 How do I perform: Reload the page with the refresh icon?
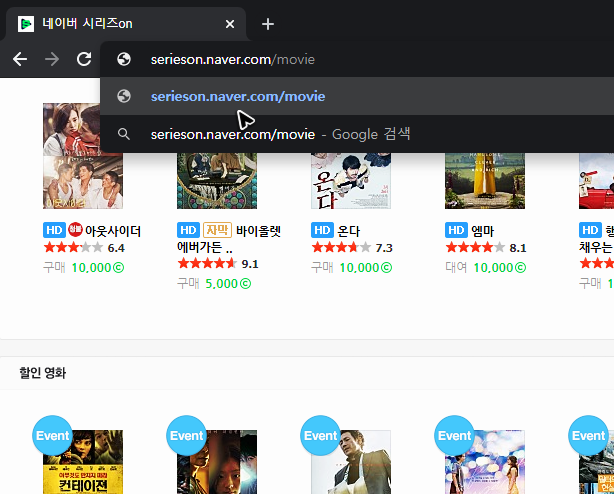pyautogui.click(x=84, y=59)
